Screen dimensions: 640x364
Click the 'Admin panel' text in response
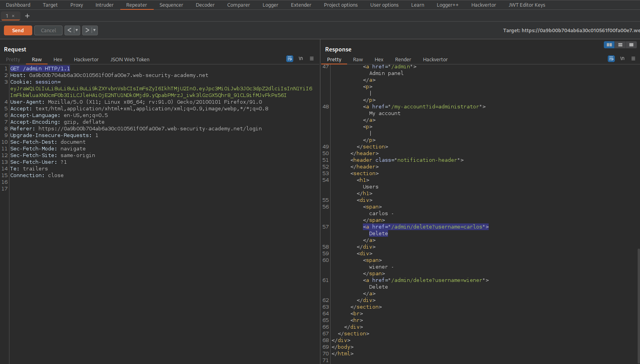pyautogui.click(x=386, y=73)
